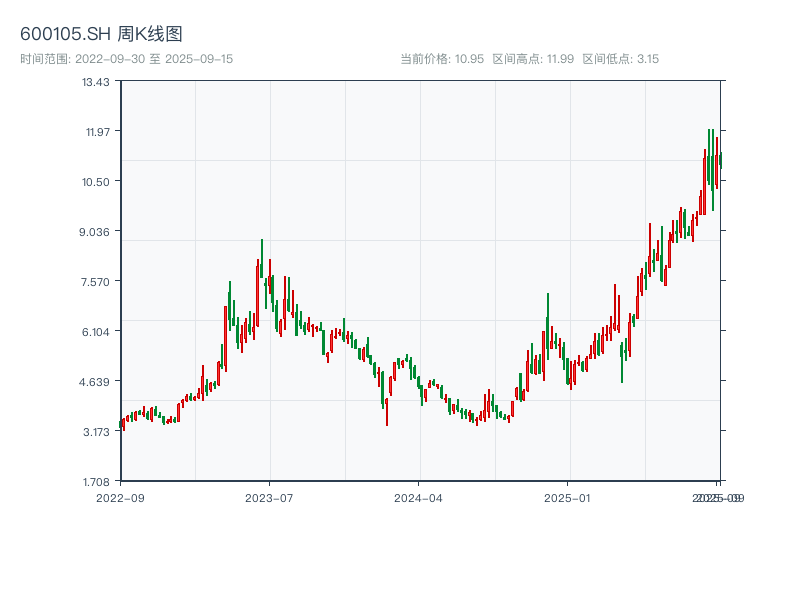The height and width of the screenshot is (600, 800).
Task: Click the y-axis value 11.97
Action: pos(98,132)
